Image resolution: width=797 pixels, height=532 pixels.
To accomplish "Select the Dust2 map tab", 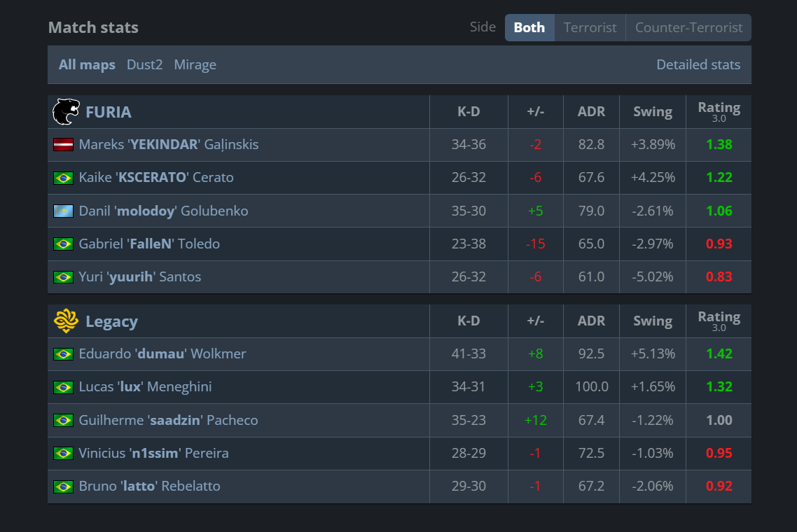I will pyautogui.click(x=144, y=65).
